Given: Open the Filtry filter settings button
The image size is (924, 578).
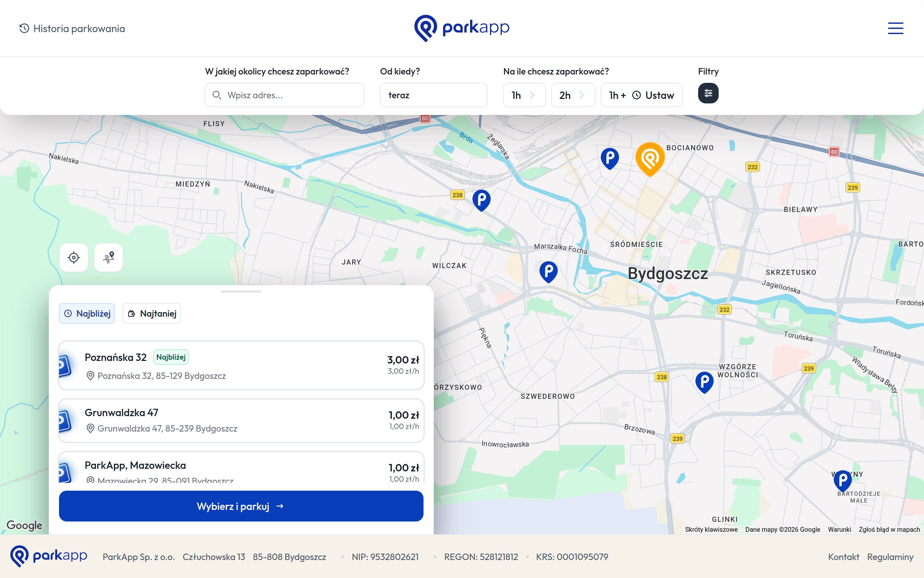Looking at the screenshot, I should click(708, 93).
